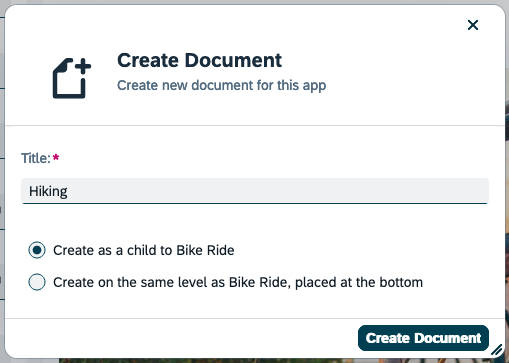Select the same level as Bike Ride radio
Screen dimensions: 509x363
(x=37, y=282)
